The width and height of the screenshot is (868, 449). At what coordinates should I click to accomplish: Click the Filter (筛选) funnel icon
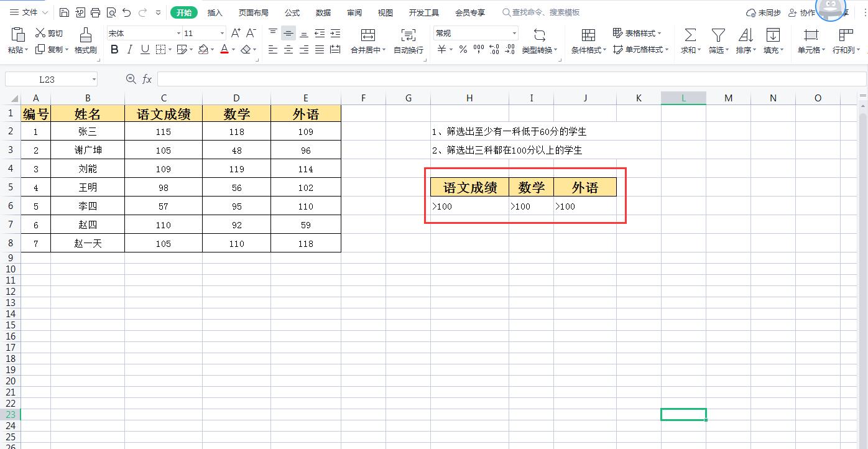(x=718, y=35)
